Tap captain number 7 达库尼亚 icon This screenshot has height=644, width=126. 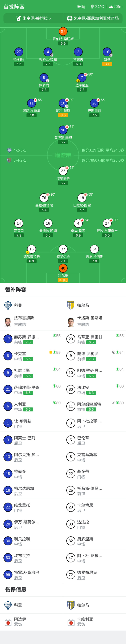click(x=82, y=78)
